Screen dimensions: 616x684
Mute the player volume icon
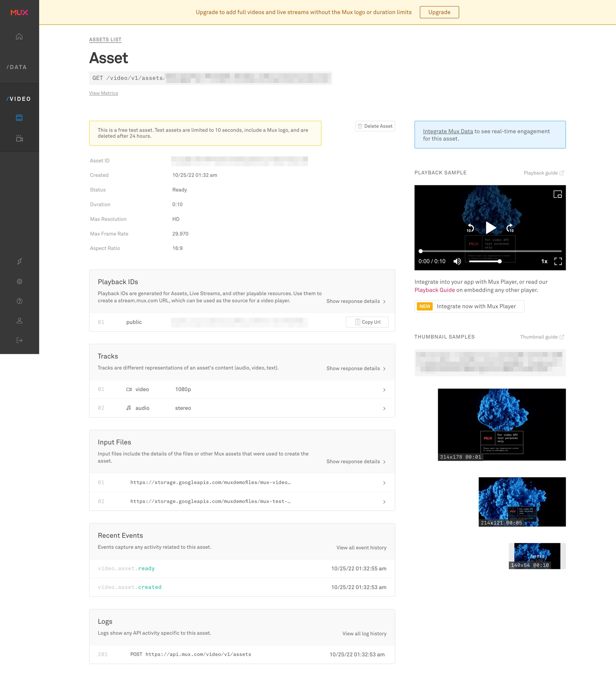[x=457, y=261]
